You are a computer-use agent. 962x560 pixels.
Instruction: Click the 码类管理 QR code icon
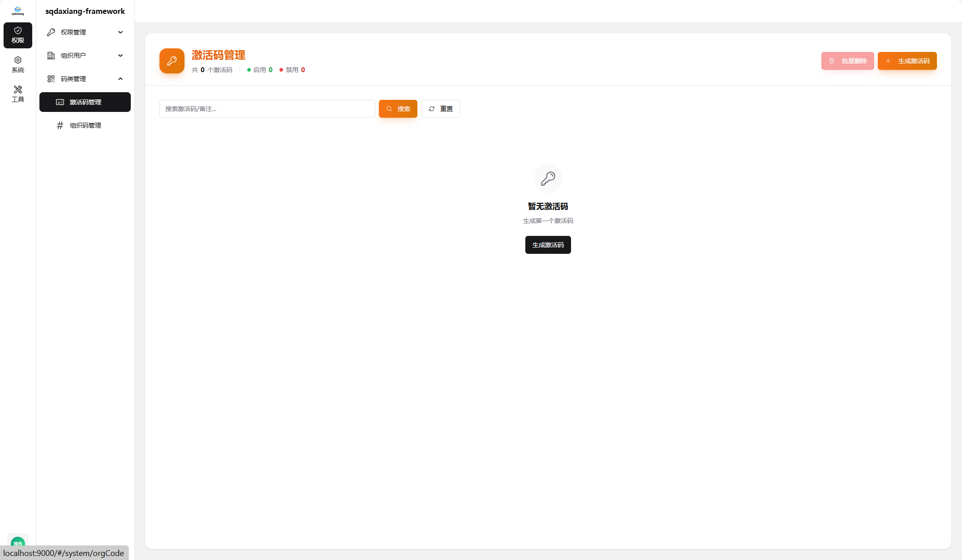51,79
